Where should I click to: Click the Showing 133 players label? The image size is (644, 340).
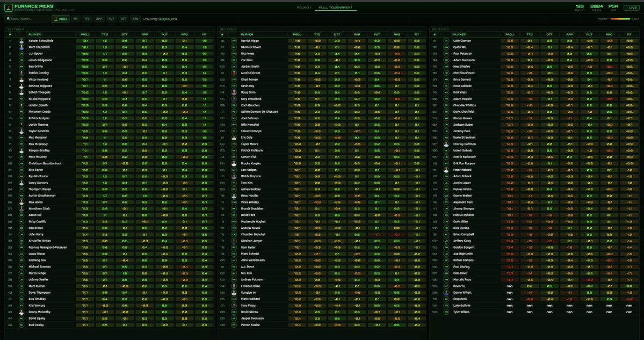pyautogui.click(x=160, y=19)
